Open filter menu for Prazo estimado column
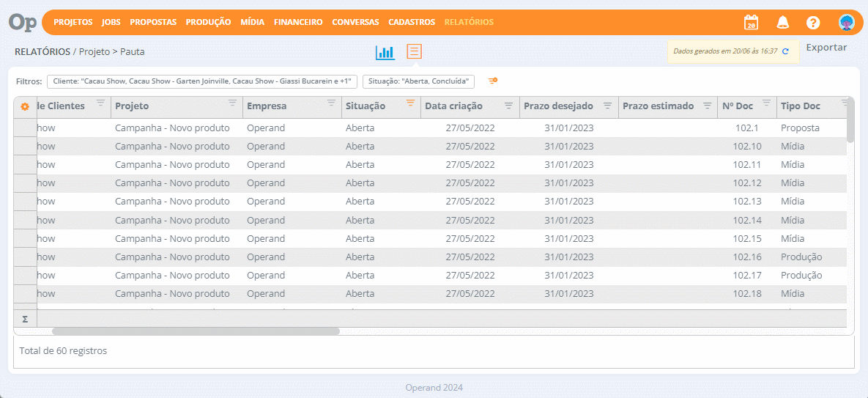This screenshot has height=398, width=868. point(707,106)
